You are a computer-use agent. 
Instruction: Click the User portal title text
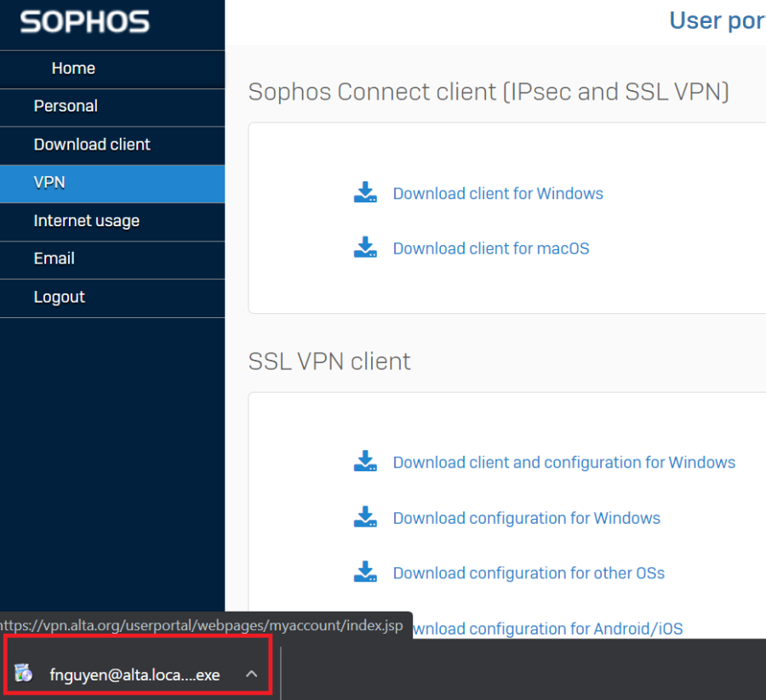717,21
